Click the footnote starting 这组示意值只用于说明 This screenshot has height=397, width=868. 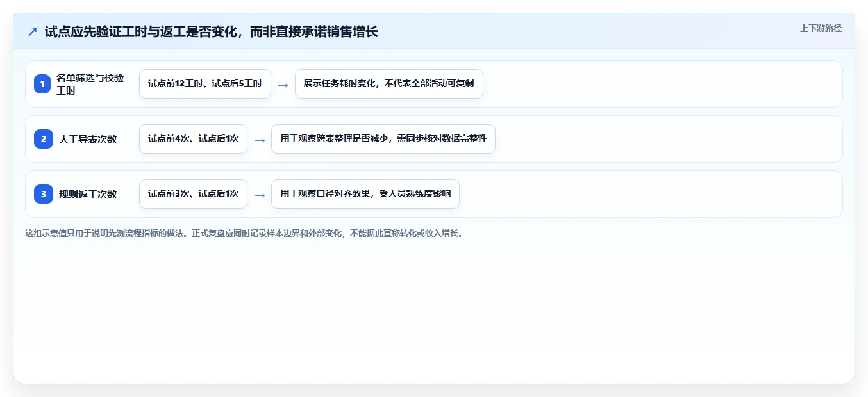[244, 233]
